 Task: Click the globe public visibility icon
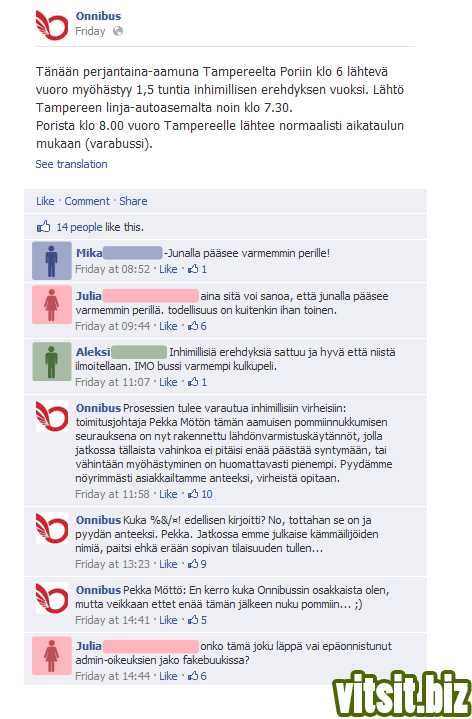pyautogui.click(x=118, y=31)
